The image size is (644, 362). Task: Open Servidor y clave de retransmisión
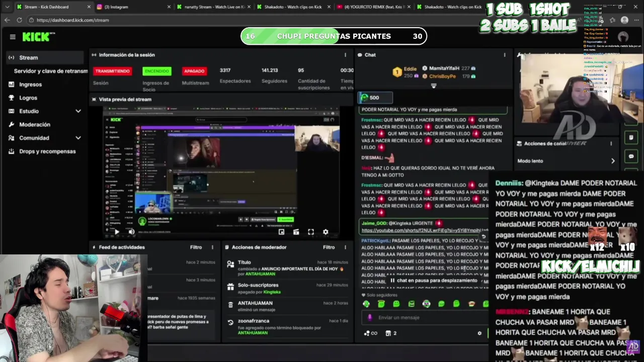(50, 71)
